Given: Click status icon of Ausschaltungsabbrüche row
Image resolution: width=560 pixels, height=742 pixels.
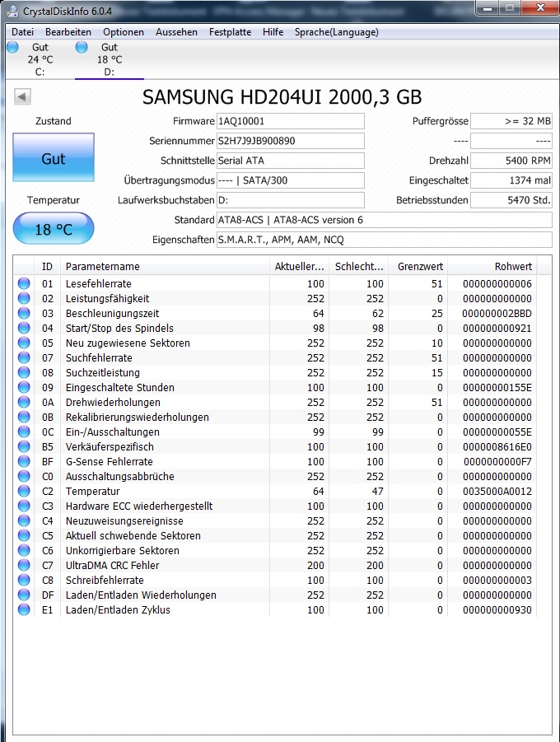Looking at the screenshot, I should tap(24, 476).
